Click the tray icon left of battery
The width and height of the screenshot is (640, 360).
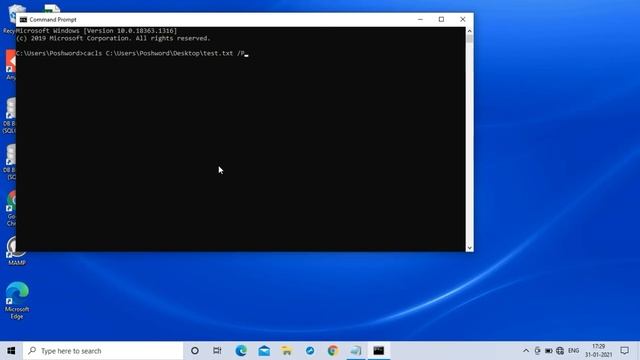(538, 351)
